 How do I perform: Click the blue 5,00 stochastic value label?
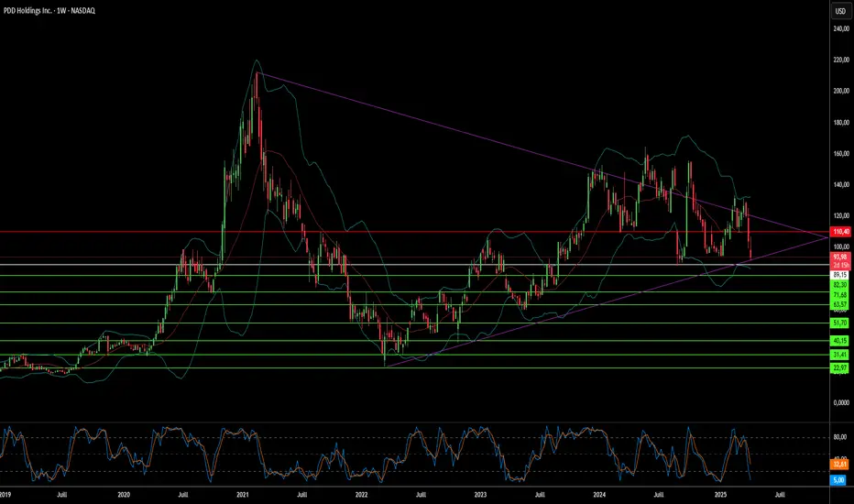pyautogui.click(x=838, y=478)
